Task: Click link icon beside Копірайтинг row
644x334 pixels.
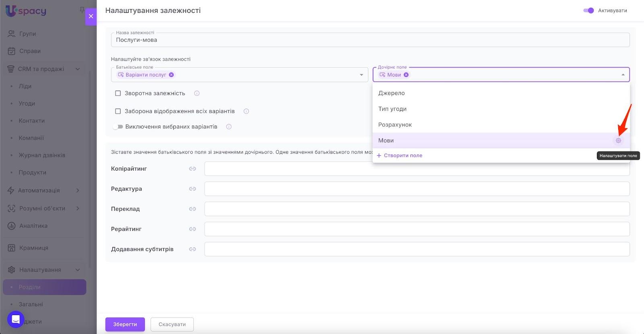Action: [x=192, y=169]
